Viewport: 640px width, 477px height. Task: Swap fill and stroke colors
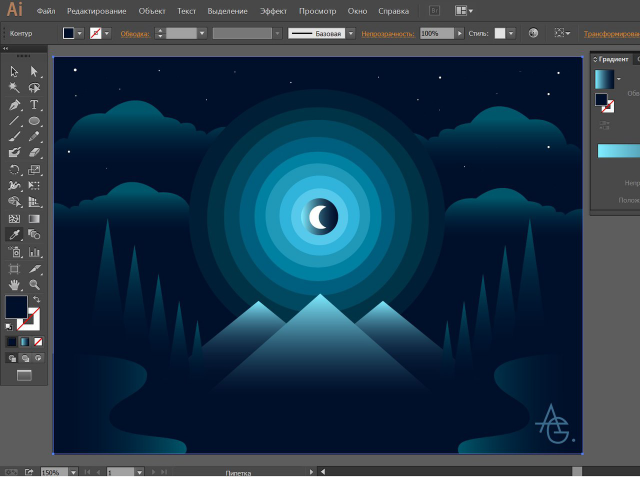tap(37, 299)
